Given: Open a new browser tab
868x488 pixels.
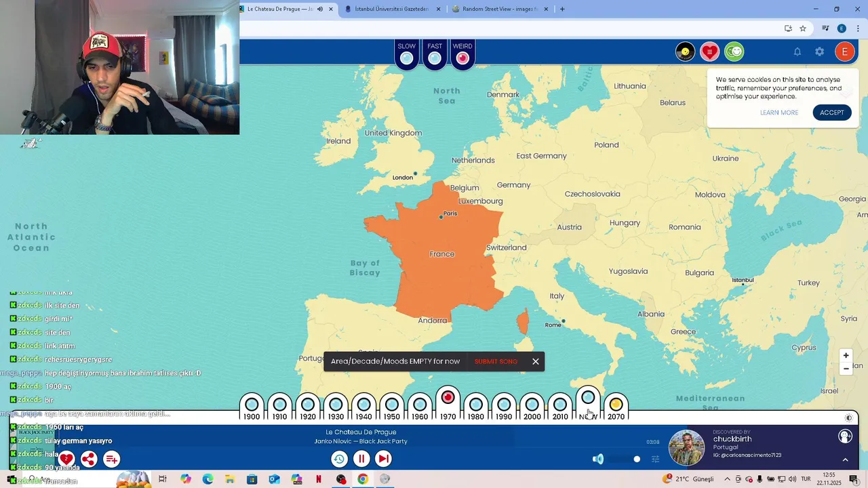Looking at the screenshot, I should click(x=562, y=9).
